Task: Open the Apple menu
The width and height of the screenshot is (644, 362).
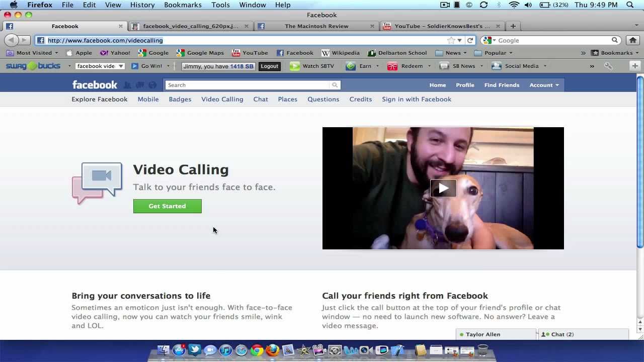Action: pyautogui.click(x=14, y=5)
